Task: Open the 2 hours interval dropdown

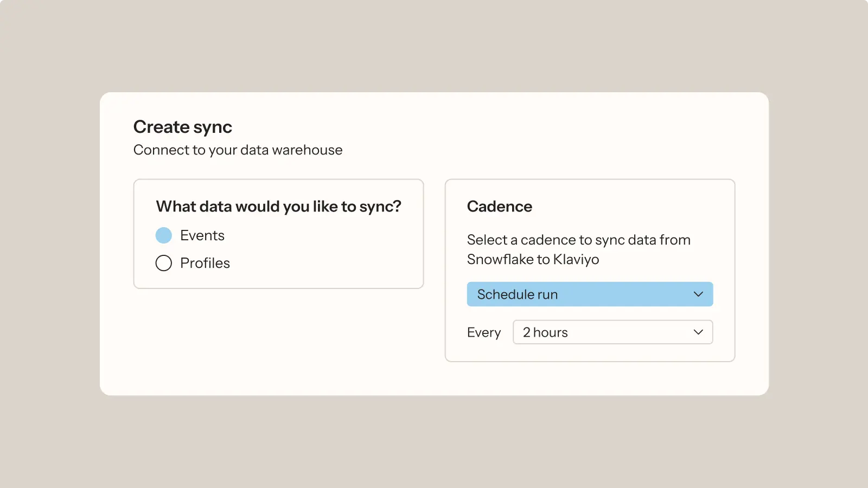Action: [612, 332]
